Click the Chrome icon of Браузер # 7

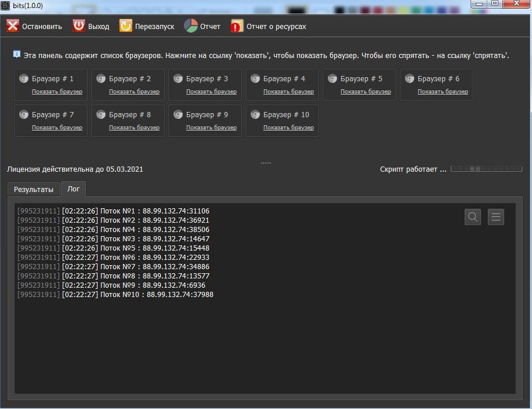tap(24, 115)
